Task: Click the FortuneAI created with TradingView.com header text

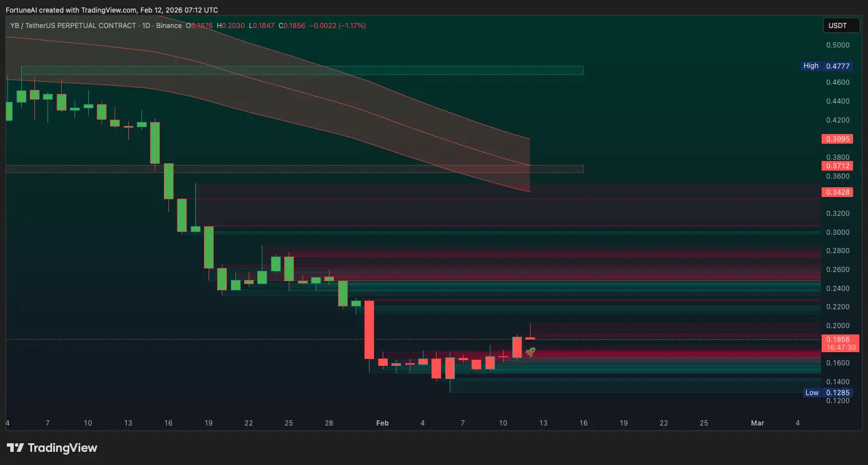Action: [x=112, y=10]
